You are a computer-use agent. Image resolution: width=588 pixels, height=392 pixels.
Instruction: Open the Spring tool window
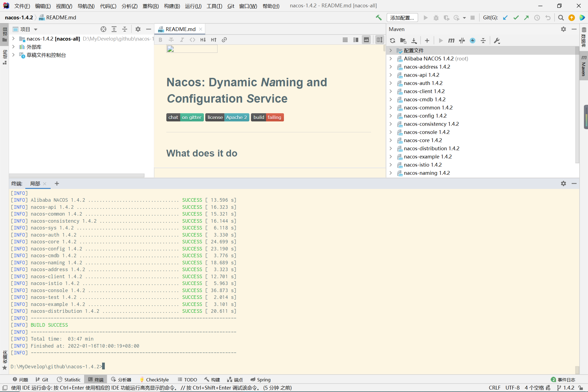261,379
